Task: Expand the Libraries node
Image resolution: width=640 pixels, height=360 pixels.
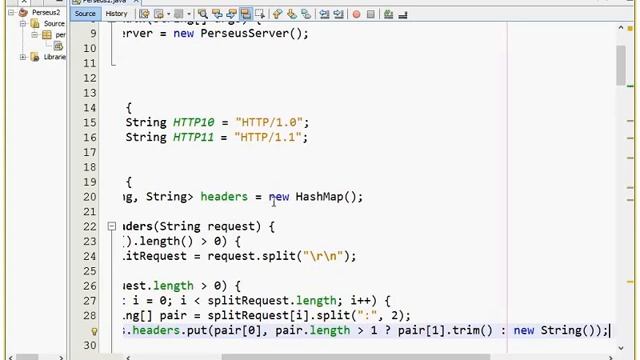Action: [x=23, y=57]
